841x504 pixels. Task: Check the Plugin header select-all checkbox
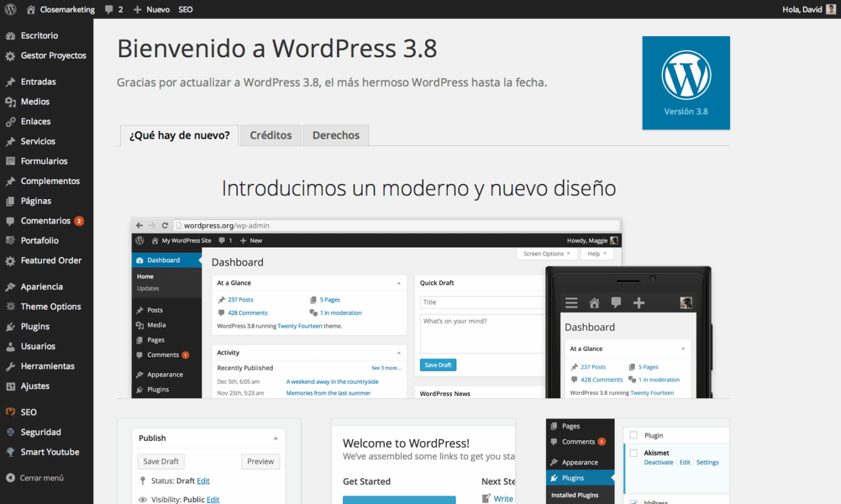pyautogui.click(x=633, y=435)
